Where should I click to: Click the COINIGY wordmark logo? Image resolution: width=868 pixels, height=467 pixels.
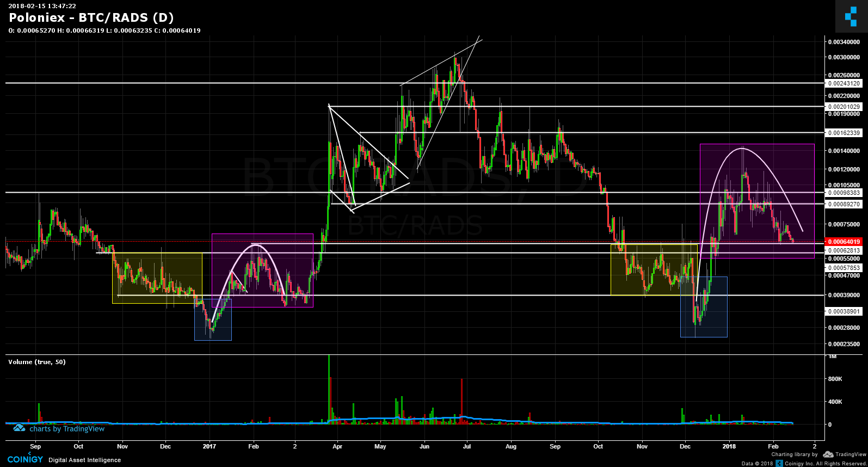click(x=25, y=459)
